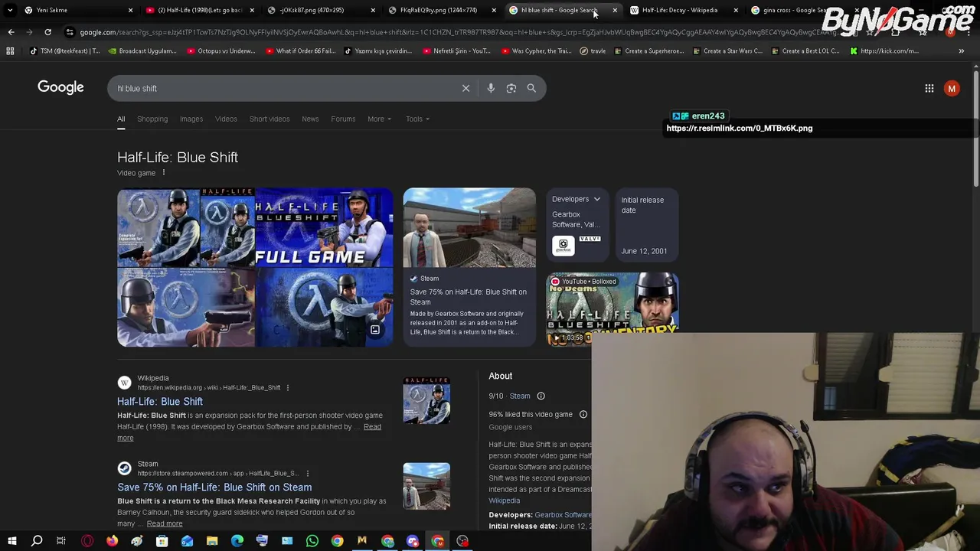The width and height of the screenshot is (980, 551).
Task: Open Windows taskbar search
Action: (37, 541)
